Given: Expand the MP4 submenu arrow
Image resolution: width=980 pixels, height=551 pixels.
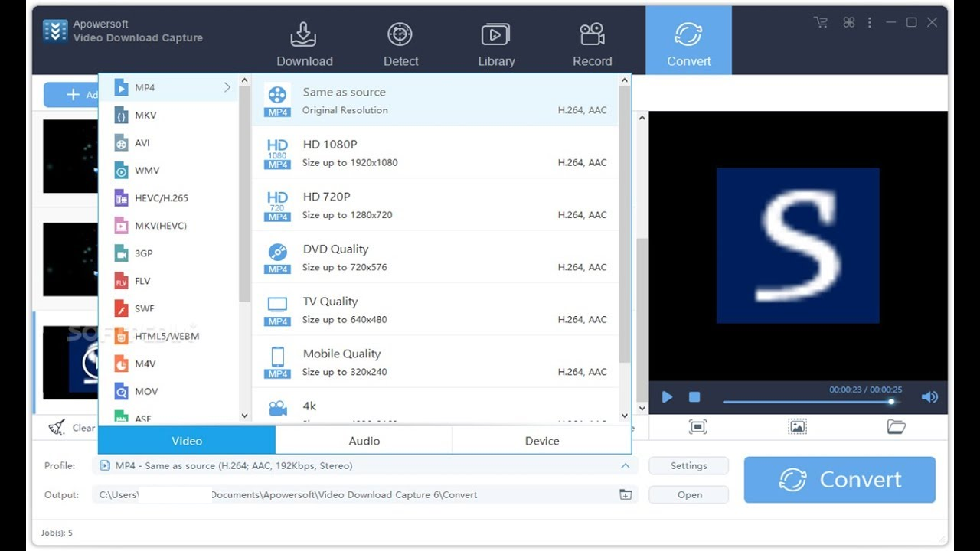Looking at the screenshot, I should [227, 87].
